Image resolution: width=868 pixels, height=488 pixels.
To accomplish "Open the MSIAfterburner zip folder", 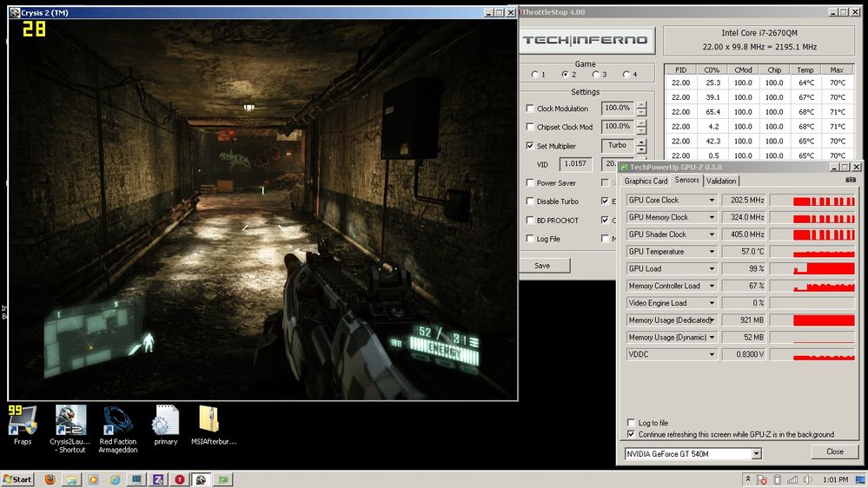I will click(x=213, y=425).
